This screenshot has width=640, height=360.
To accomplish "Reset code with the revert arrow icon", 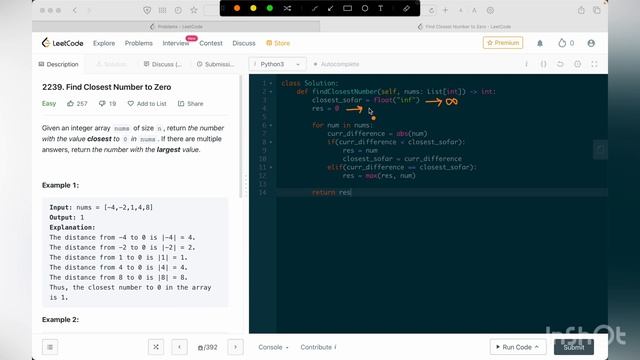I will click(560, 64).
